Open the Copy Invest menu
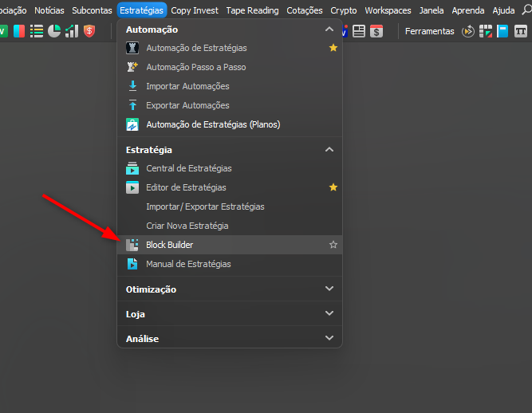 (195, 10)
